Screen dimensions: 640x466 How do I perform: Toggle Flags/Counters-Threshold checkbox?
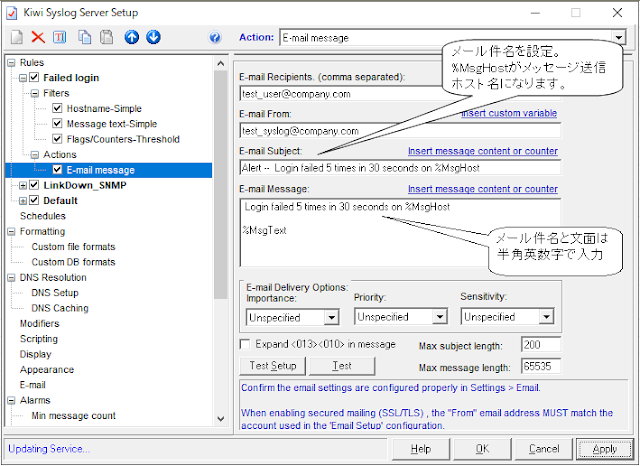(57, 139)
